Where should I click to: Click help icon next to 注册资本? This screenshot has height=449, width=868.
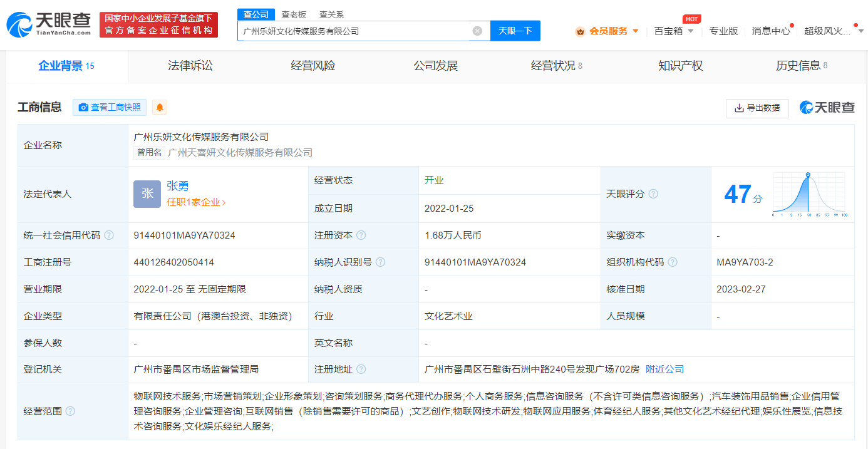[361, 235]
